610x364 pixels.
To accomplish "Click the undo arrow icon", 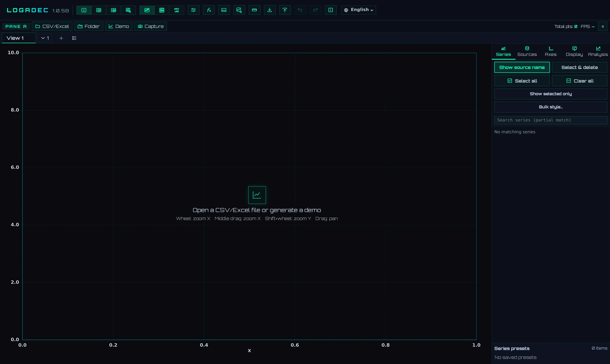I will pos(300,10).
